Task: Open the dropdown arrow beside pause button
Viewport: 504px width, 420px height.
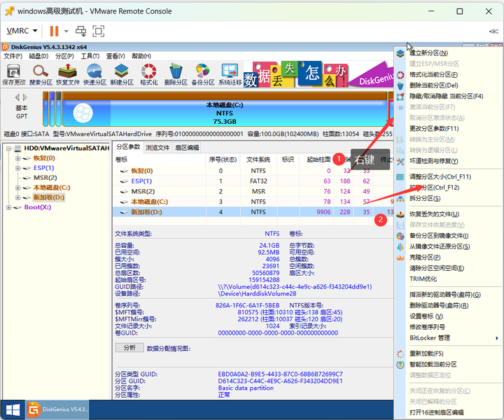Action: coord(66,31)
